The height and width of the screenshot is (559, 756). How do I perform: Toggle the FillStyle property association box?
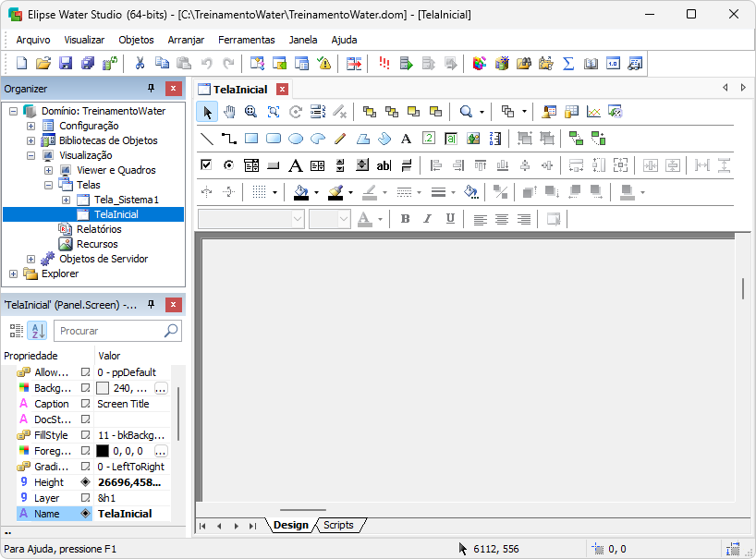click(x=85, y=435)
